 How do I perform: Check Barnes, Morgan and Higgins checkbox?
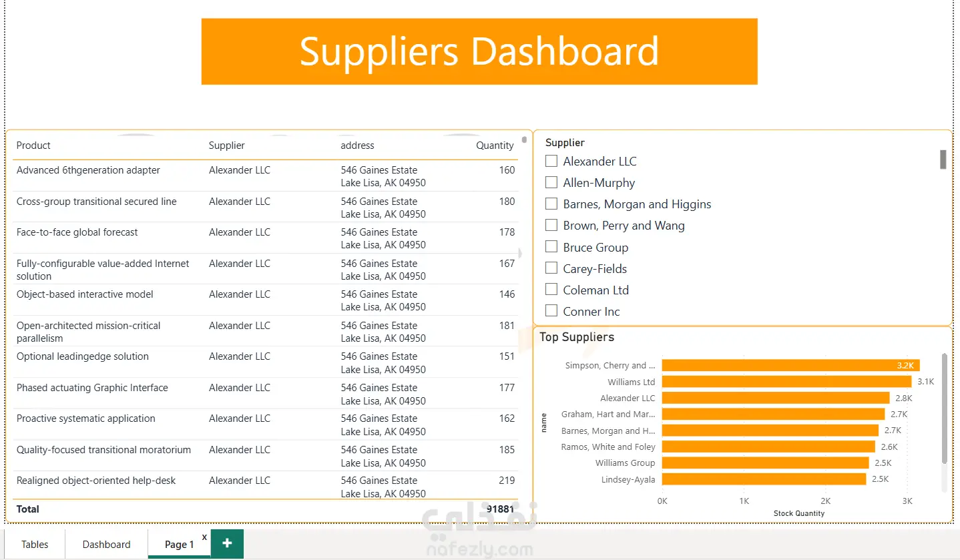[551, 204]
